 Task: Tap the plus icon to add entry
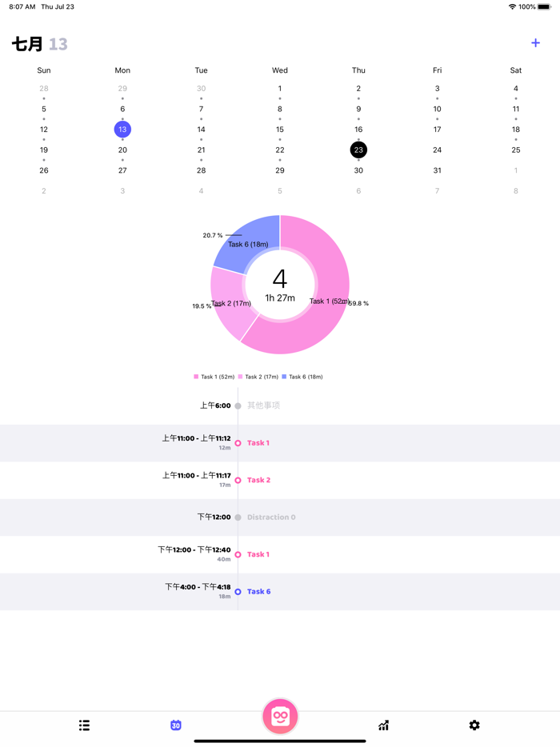535,43
